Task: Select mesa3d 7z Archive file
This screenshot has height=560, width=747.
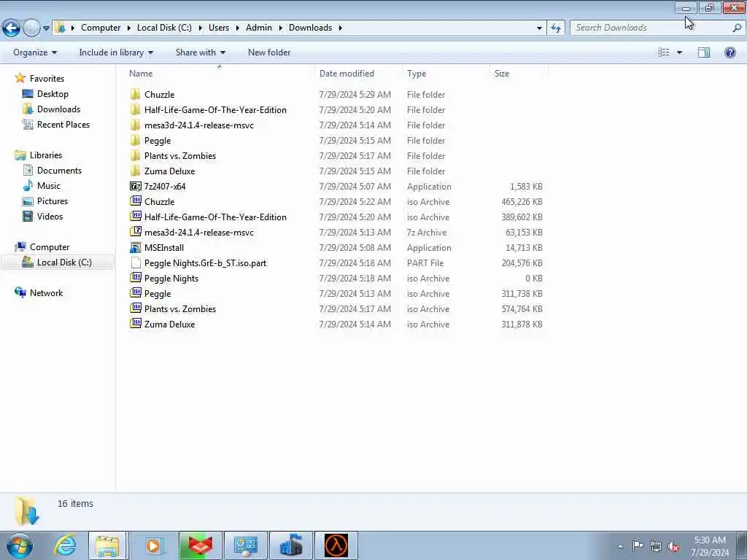Action: 198,232
